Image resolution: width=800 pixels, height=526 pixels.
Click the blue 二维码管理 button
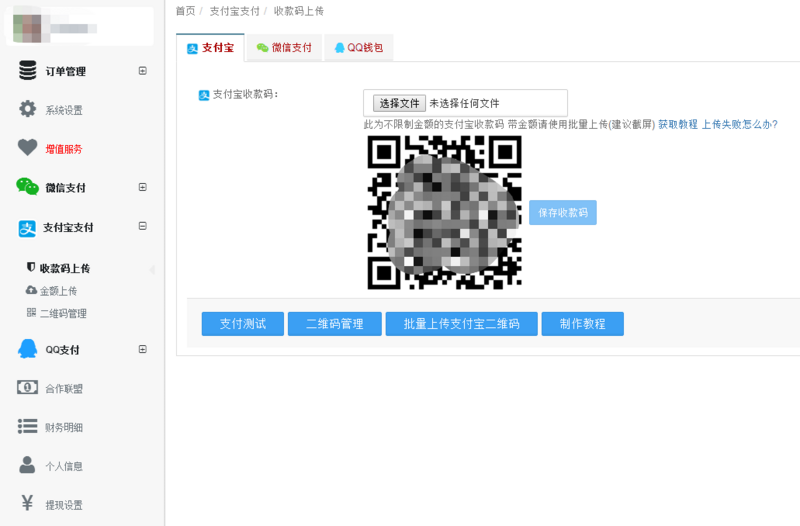pyautogui.click(x=335, y=323)
